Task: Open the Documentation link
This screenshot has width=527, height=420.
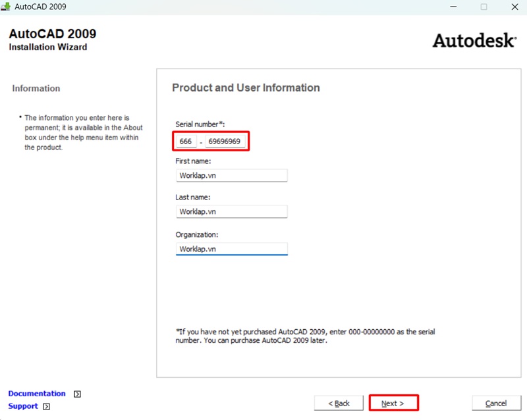Action: pos(37,394)
